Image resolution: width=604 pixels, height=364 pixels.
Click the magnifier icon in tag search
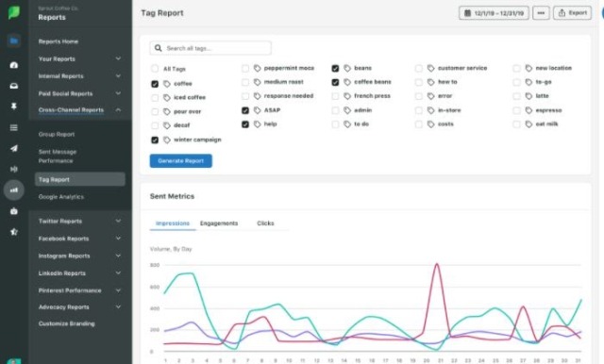coord(158,48)
